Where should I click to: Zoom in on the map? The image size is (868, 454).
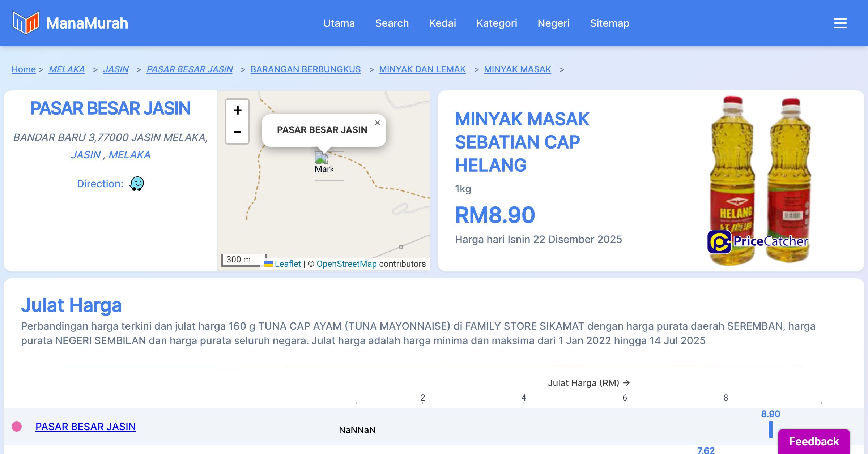237,110
